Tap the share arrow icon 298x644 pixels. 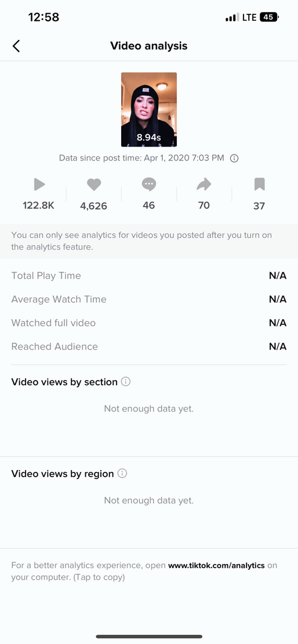tap(204, 184)
